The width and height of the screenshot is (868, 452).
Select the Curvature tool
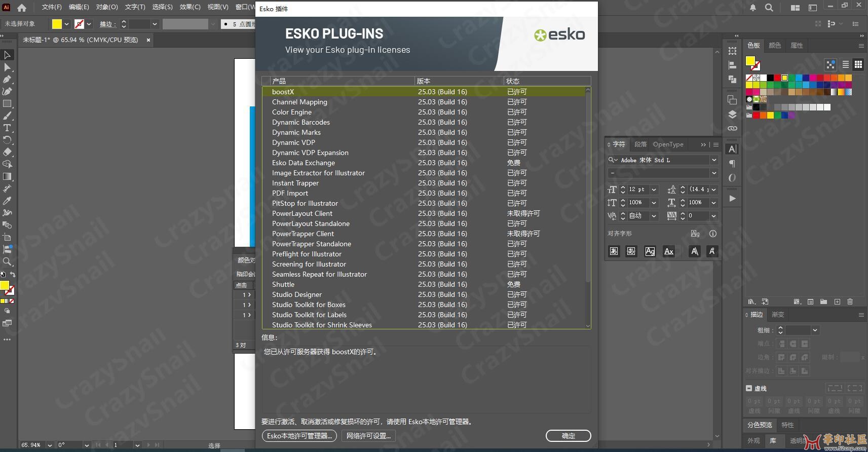[x=7, y=91]
